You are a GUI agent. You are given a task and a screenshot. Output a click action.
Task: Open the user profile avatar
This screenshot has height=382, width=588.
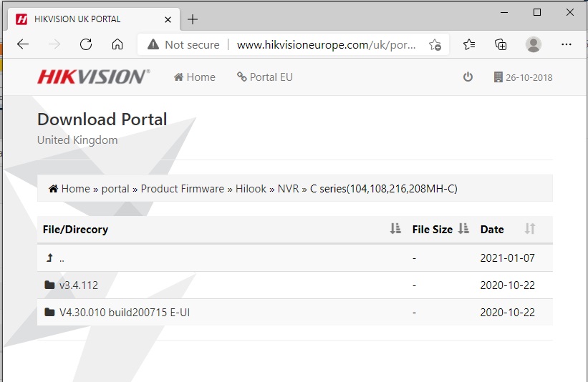click(534, 44)
